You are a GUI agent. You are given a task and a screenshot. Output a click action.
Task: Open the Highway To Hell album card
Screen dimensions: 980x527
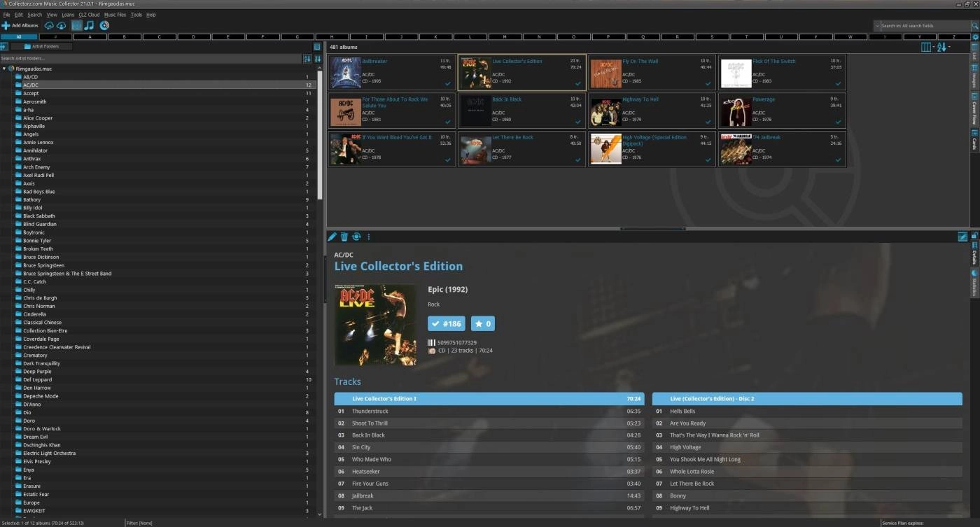point(652,111)
